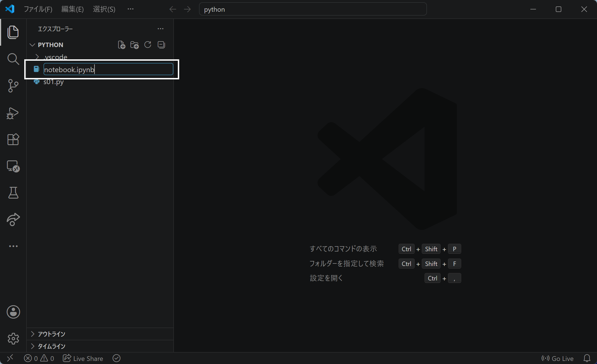Open the Extensions view
The width and height of the screenshot is (597, 364).
click(x=13, y=139)
